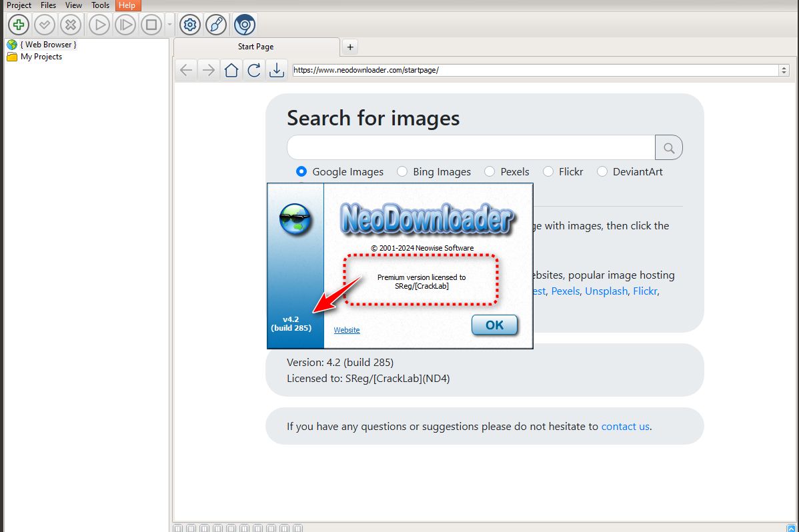The image size is (799, 532).
Task: Click OK in the About dialog
Action: 494,325
